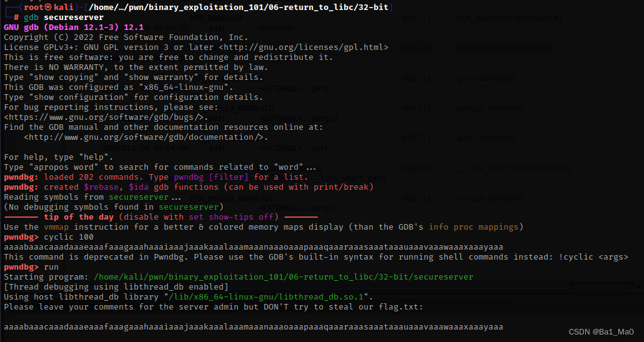The image size is (644, 342).
Task: Click 'pwndbg [filter]' text
Action: (x=211, y=177)
